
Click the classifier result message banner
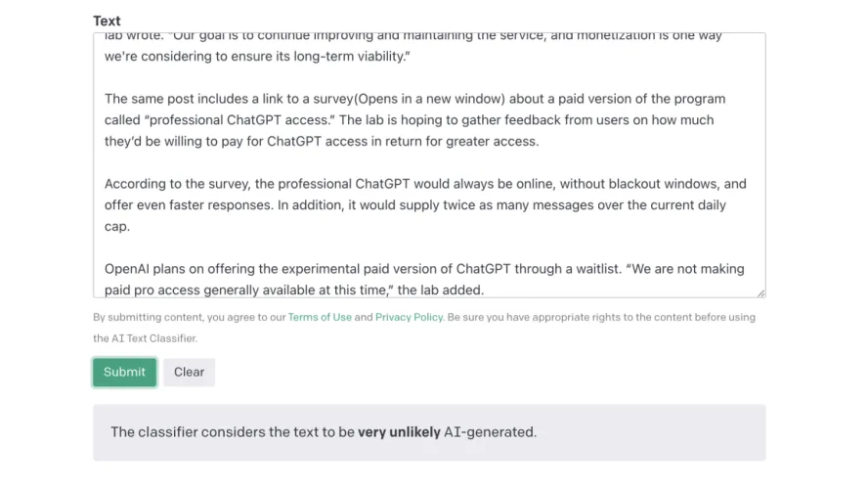[429, 431]
